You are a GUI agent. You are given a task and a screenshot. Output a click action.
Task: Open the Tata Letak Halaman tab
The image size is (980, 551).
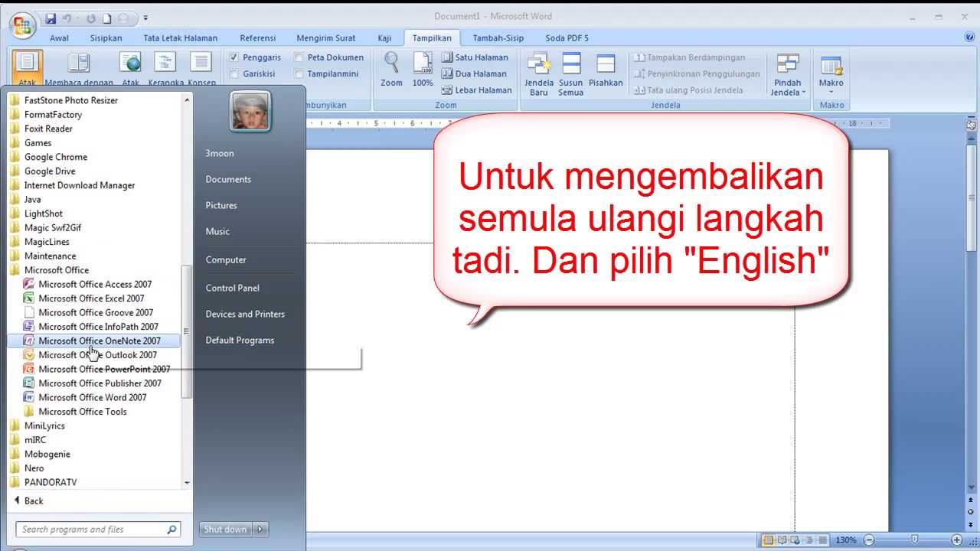180,37
